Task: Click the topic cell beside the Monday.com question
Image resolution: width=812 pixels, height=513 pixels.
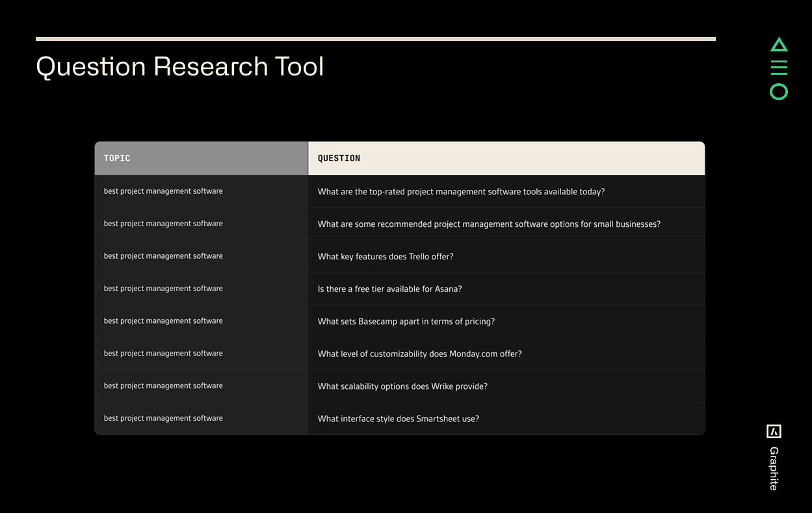Action: coord(201,354)
